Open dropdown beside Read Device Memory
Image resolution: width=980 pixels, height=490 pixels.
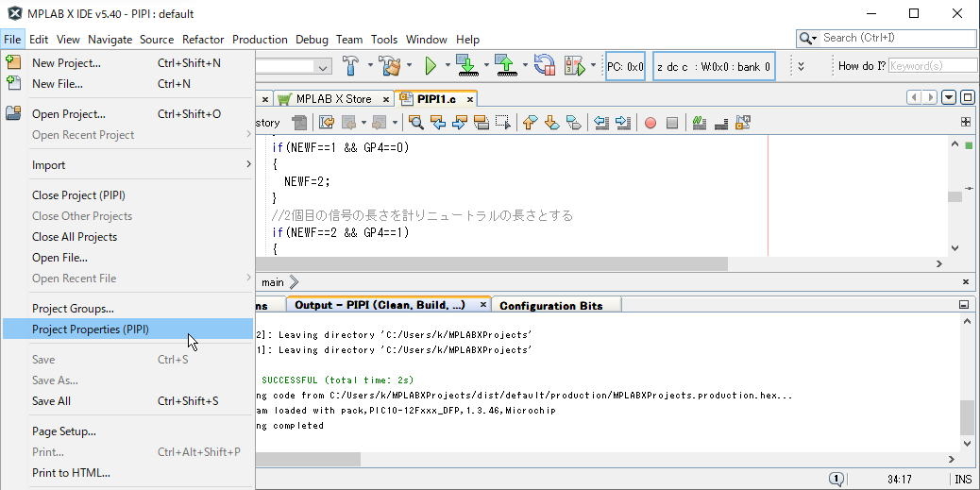525,65
